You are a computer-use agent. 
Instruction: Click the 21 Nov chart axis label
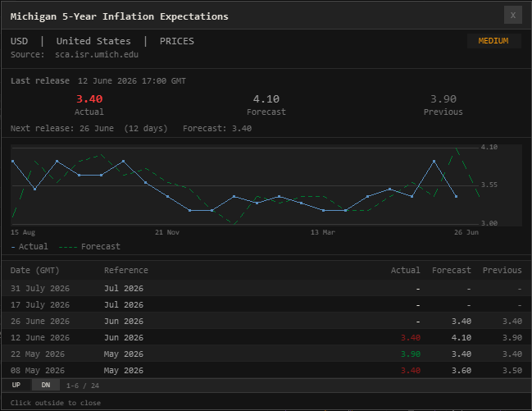[167, 232]
